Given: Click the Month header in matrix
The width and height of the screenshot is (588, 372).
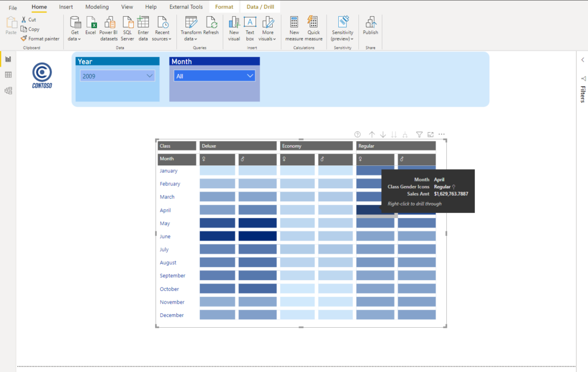Looking at the screenshot, I should [x=177, y=159].
